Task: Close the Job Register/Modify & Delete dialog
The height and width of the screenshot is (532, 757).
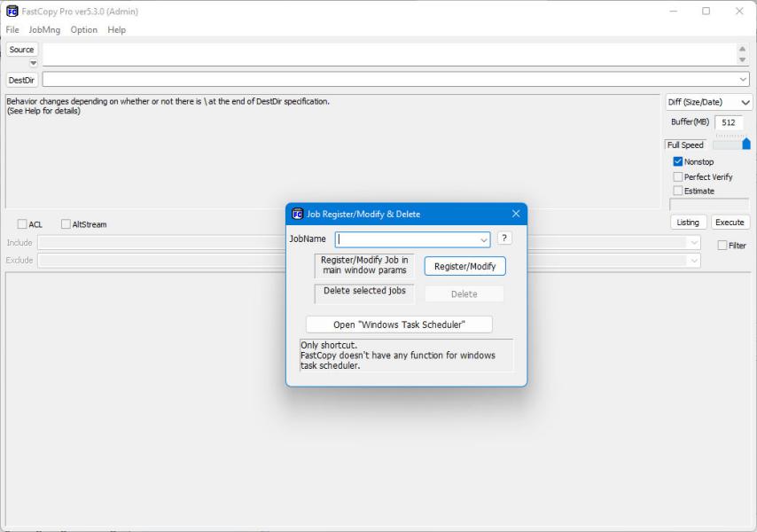Action: point(516,214)
